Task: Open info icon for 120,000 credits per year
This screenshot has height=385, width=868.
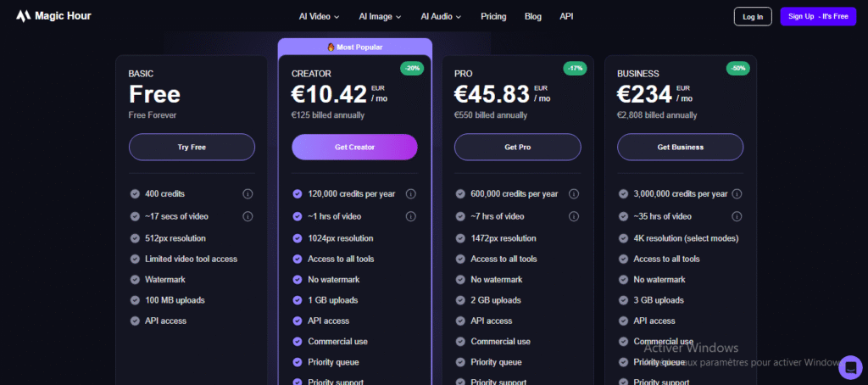Action: coord(410,194)
